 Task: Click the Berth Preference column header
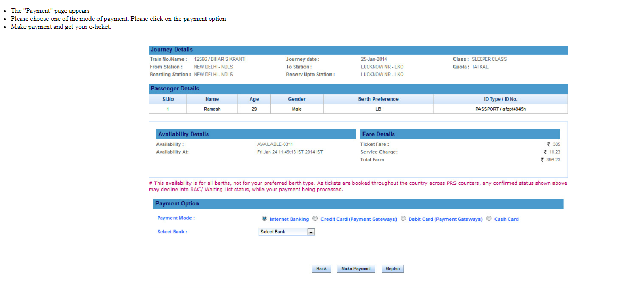(378, 100)
